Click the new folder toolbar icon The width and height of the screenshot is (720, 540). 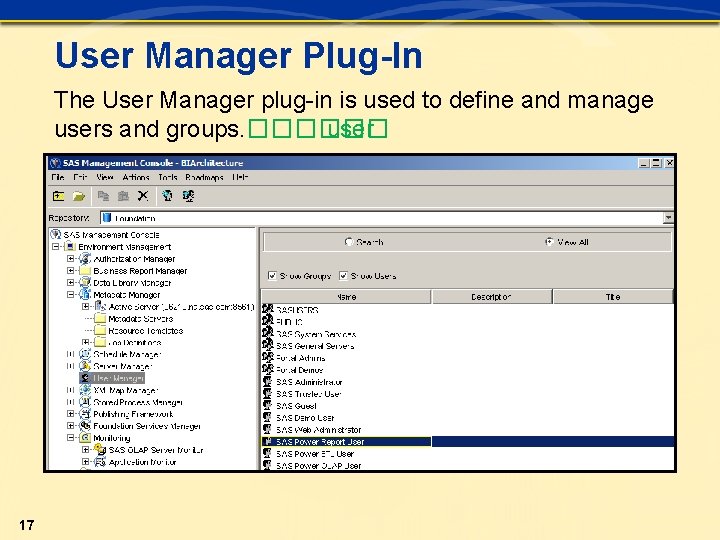click(x=58, y=196)
